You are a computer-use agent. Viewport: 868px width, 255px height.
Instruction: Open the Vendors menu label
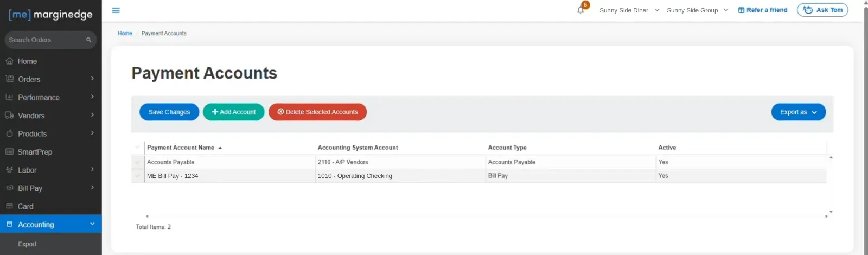[31, 116]
